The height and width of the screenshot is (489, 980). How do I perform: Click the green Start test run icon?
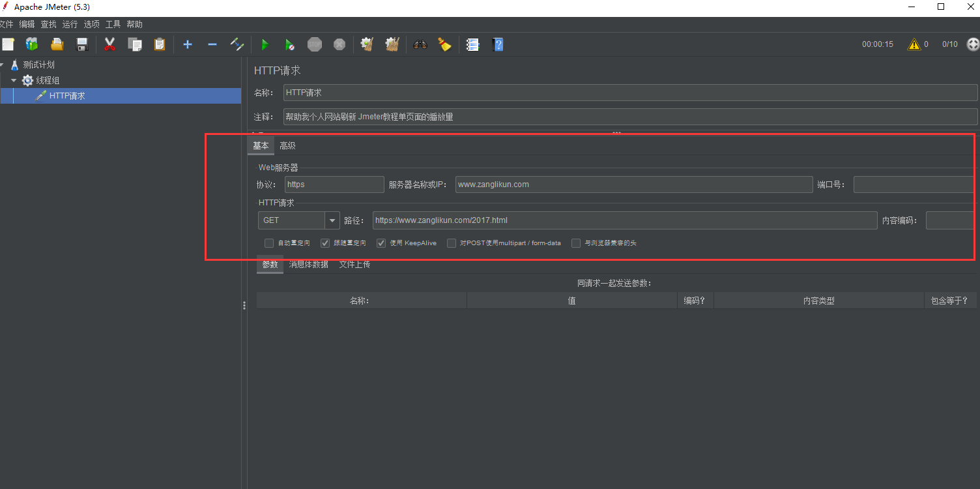point(265,44)
